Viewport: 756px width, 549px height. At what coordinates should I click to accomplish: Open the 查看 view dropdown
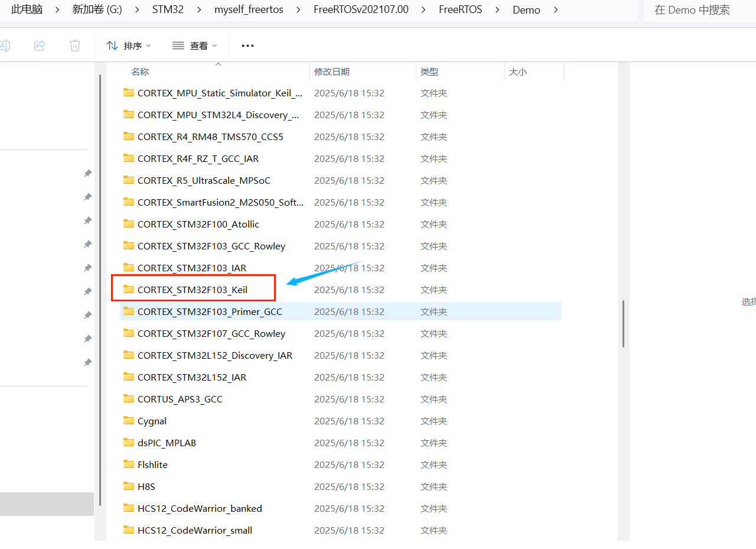[195, 46]
